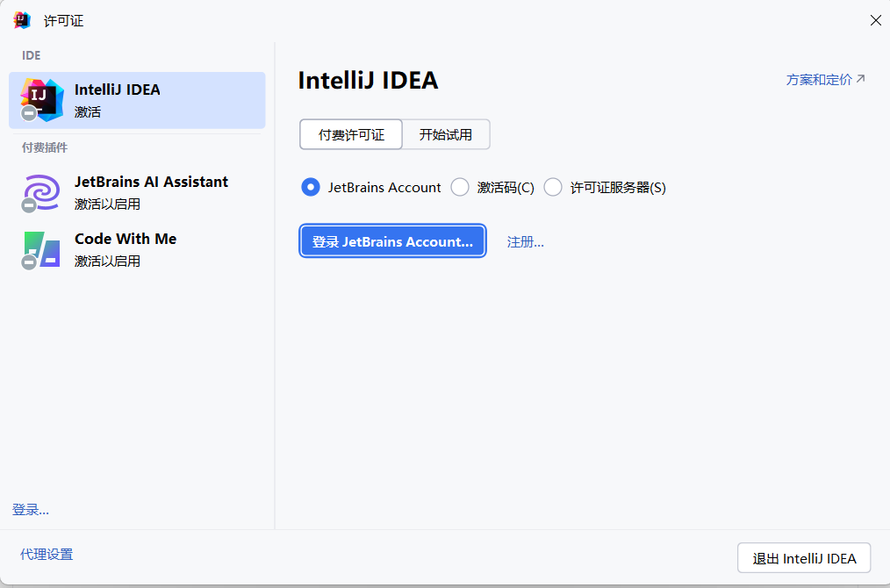Viewport: 890px width, 588px height.
Task: Click 退出 IntelliJ IDEA button
Action: [804, 558]
